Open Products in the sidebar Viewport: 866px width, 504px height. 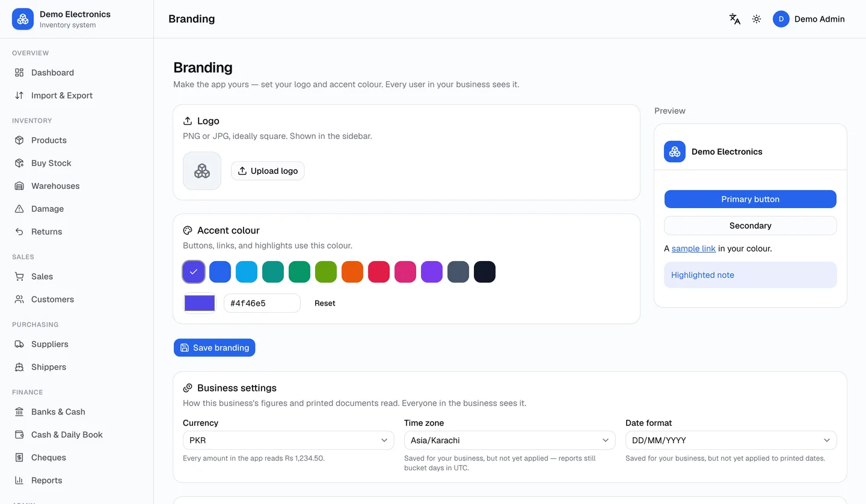tap(77, 140)
